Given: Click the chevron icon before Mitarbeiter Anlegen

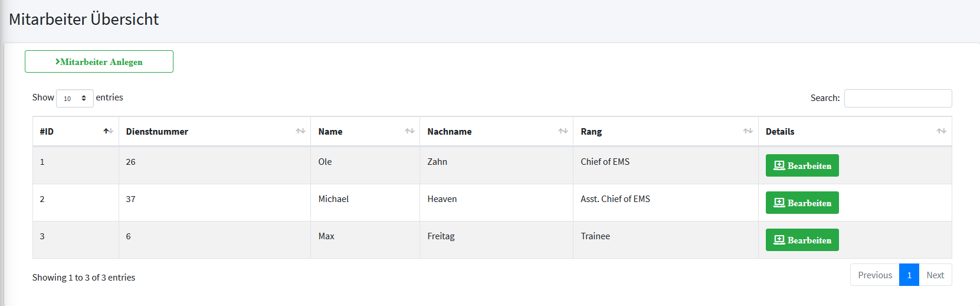Looking at the screenshot, I should [x=58, y=61].
